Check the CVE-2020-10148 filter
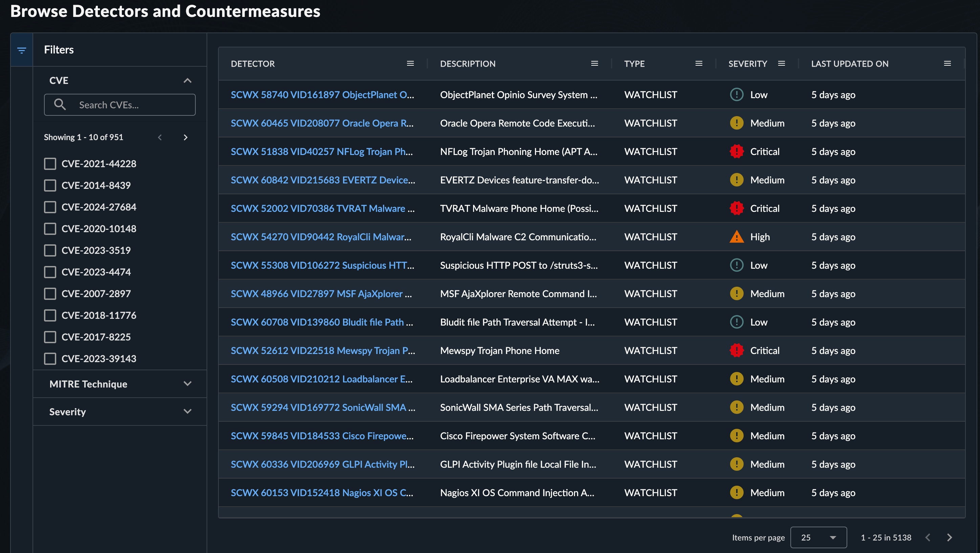The height and width of the screenshot is (553, 980). pyautogui.click(x=50, y=229)
